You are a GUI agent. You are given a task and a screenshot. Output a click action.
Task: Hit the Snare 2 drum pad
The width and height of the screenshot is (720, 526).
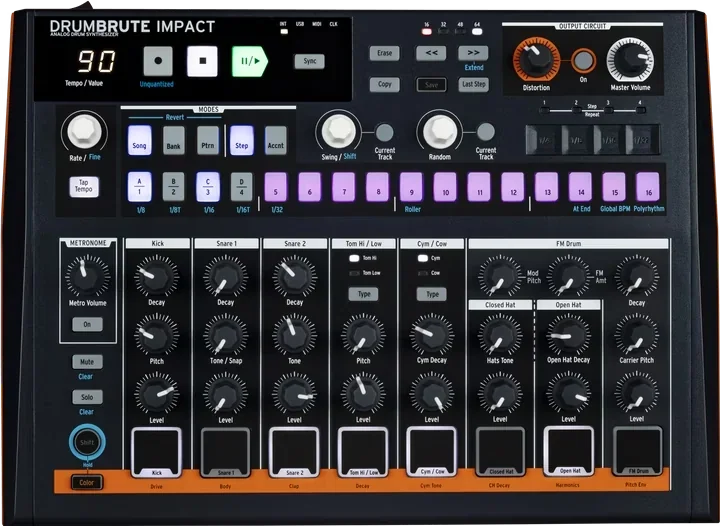(x=294, y=453)
